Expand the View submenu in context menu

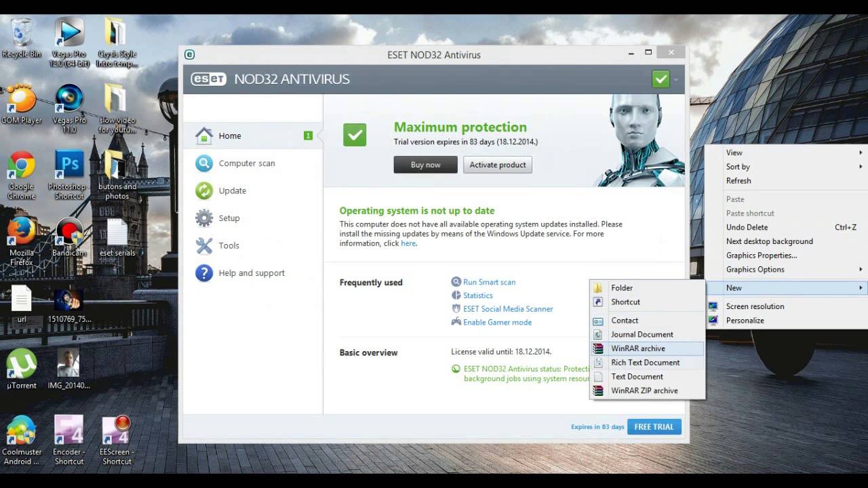tap(786, 152)
